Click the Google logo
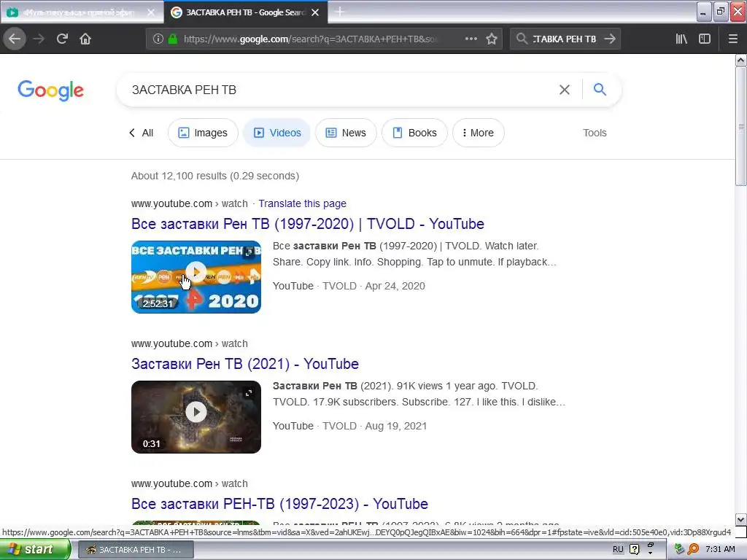Screen dimensions: 747x560 [x=50, y=90]
